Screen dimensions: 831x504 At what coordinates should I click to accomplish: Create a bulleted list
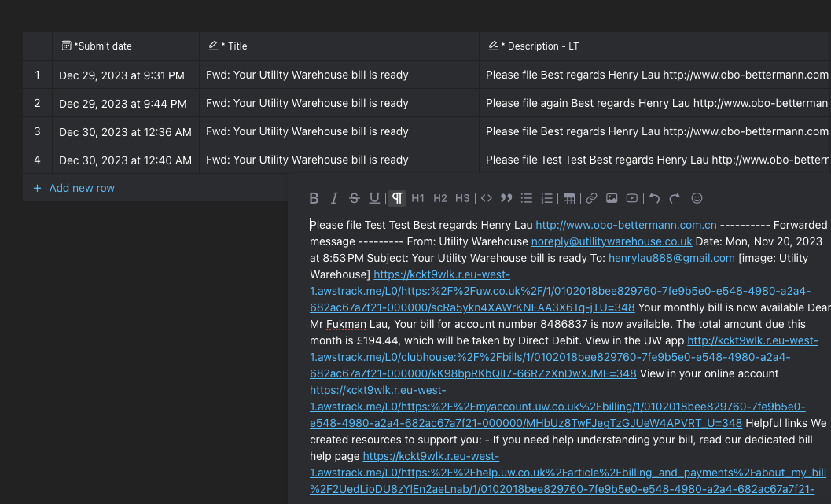[x=526, y=198]
